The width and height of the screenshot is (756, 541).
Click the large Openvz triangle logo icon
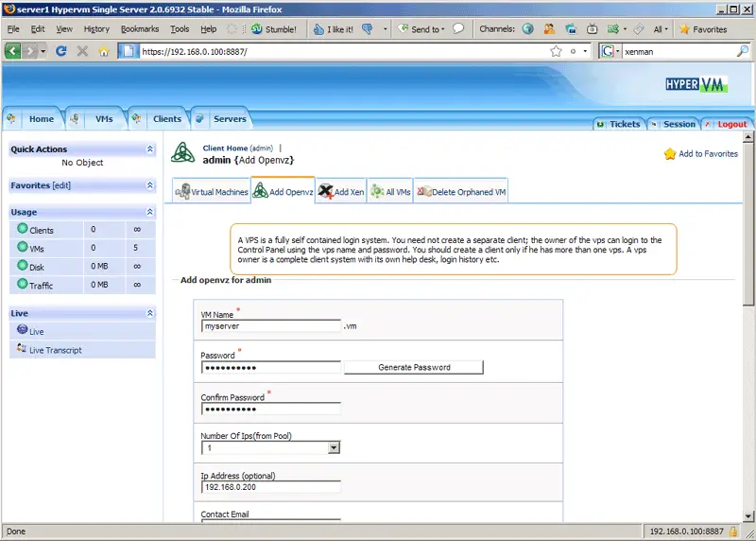(183, 153)
